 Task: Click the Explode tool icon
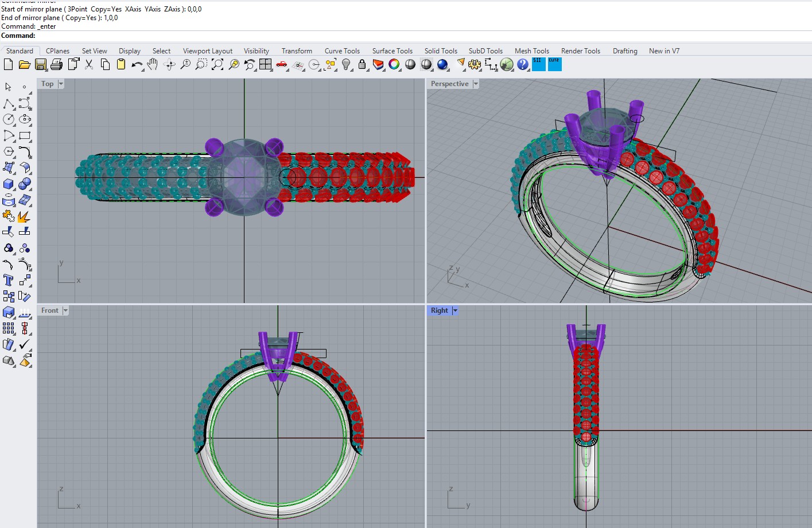[x=24, y=216]
